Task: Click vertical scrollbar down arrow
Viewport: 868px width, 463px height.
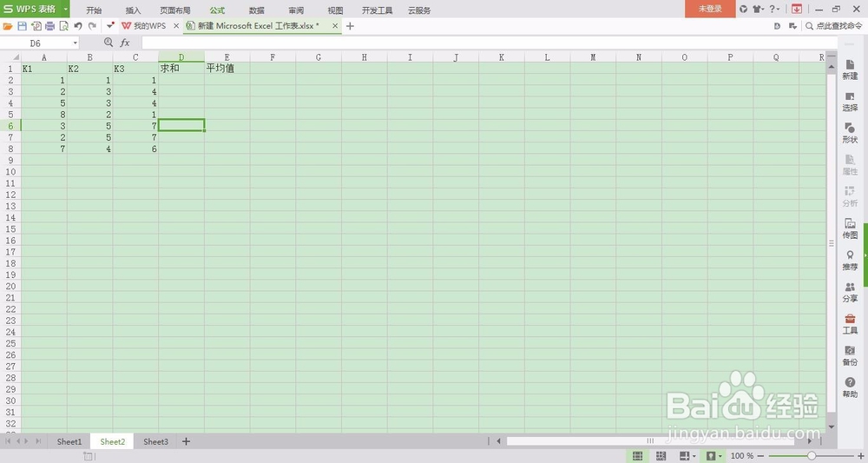Action: (831, 427)
